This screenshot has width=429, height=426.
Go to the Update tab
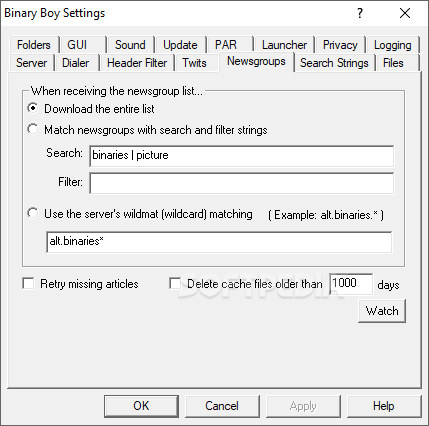coord(180,45)
